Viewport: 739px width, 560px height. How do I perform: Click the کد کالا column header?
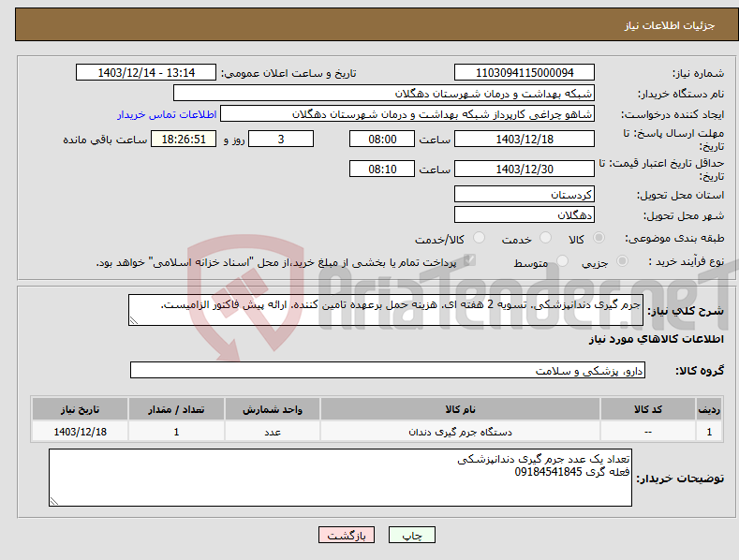[647, 409]
